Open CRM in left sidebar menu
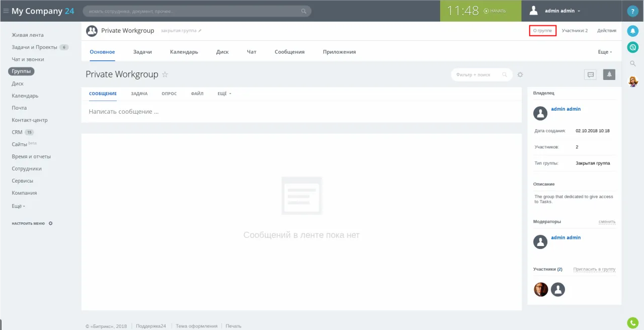Image resolution: width=644 pixels, height=330 pixels. (17, 132)
